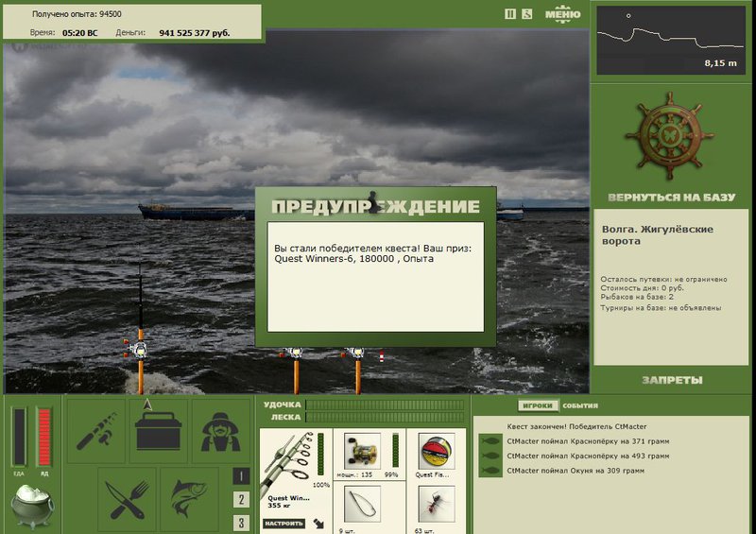Screen dimensions: 756x534
Task: Click 'Турниры на базе: не объявлены' text
Action: tap(661, 308)
